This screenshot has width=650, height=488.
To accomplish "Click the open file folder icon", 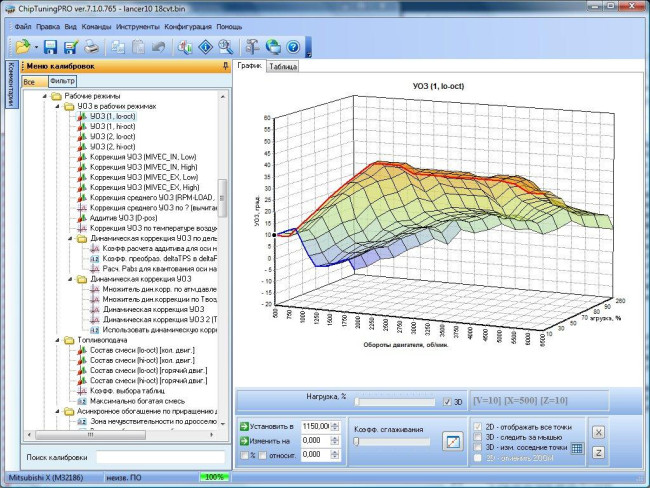I will 23,47.
